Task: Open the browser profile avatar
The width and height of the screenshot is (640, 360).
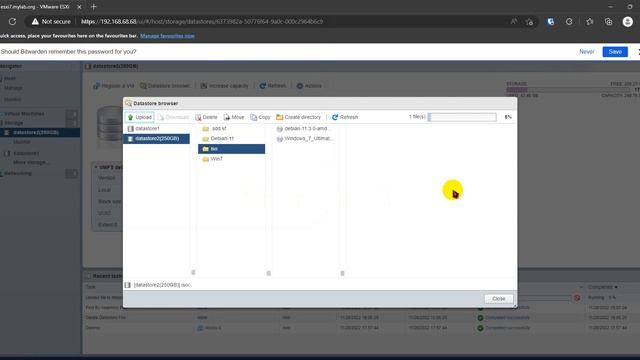Action: (x=628, y=22)
